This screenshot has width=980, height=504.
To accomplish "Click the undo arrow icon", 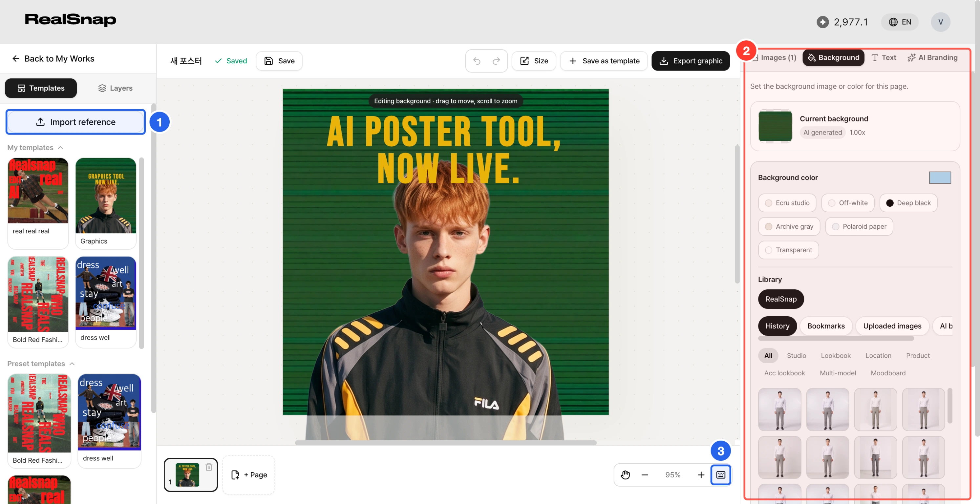I will pos(477,61).
